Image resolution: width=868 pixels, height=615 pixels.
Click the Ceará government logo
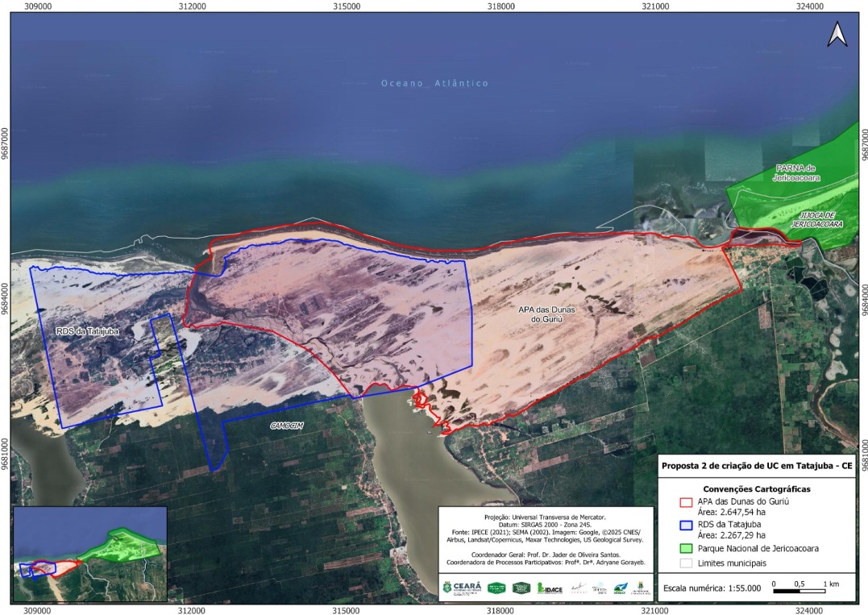[463, 587]
